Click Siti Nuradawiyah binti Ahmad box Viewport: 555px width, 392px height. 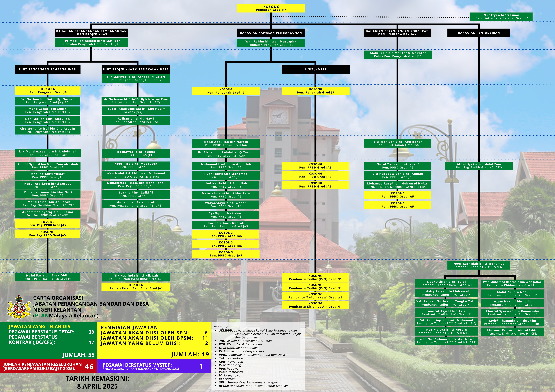tap(398, 175)
